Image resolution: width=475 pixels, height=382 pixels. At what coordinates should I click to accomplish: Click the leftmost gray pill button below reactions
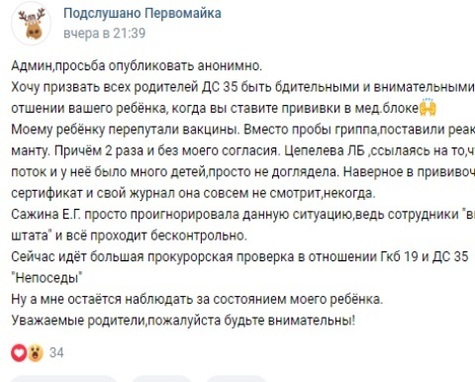point(64,379)
